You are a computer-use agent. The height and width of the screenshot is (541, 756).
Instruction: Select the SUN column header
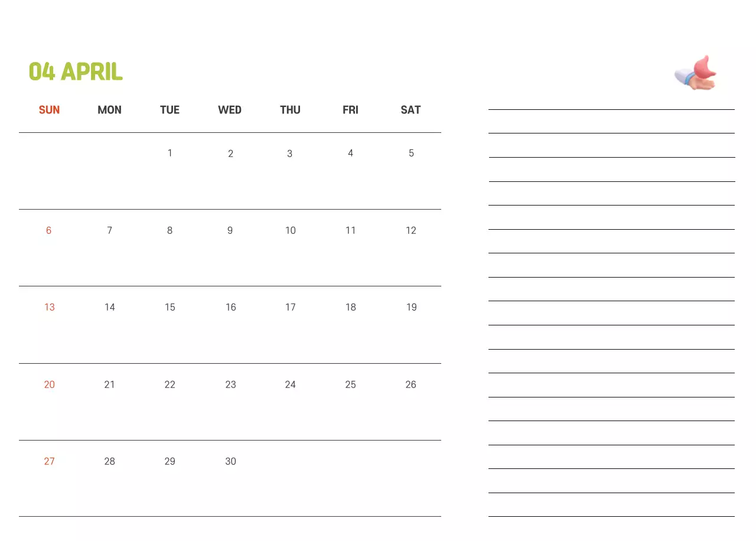tap(49, 110)
